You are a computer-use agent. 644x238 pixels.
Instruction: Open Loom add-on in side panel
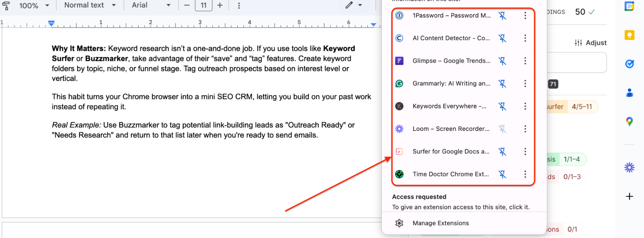point(629,168)
